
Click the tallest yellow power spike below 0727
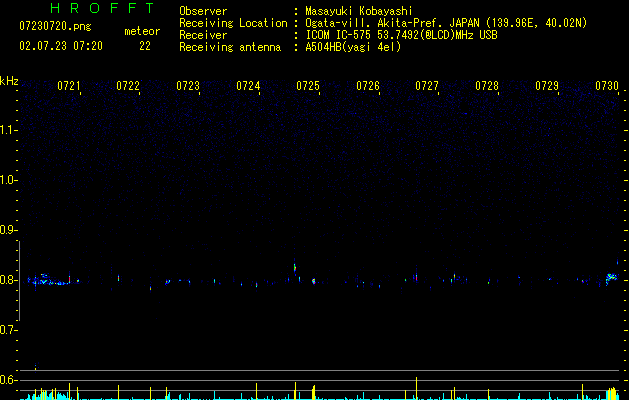tap(416, 388)
